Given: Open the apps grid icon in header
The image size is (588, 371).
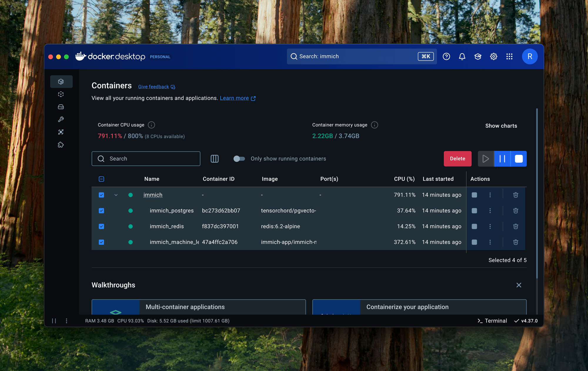Looking at the screenshot, I should click(510, 56).
